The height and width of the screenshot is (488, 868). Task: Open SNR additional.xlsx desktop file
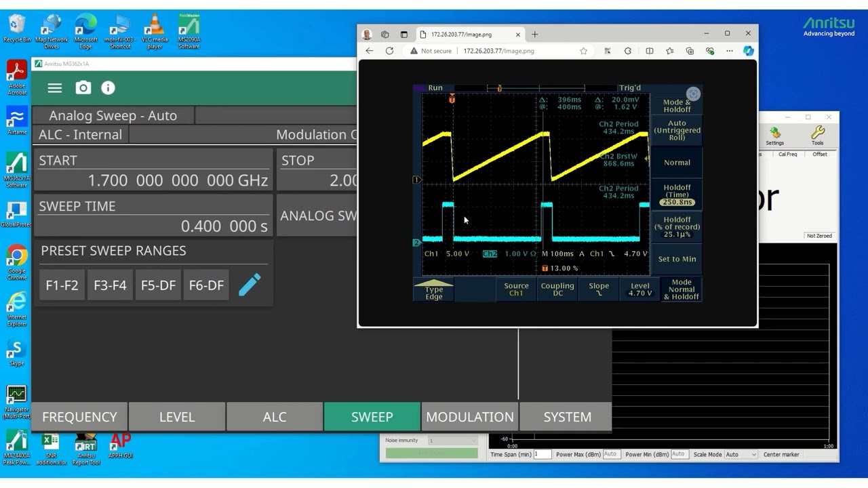pyautogui.click(x=52, y=449)
